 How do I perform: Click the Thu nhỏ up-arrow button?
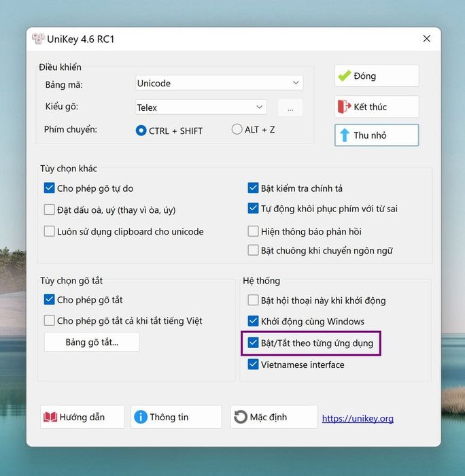(x=376, y=135)
